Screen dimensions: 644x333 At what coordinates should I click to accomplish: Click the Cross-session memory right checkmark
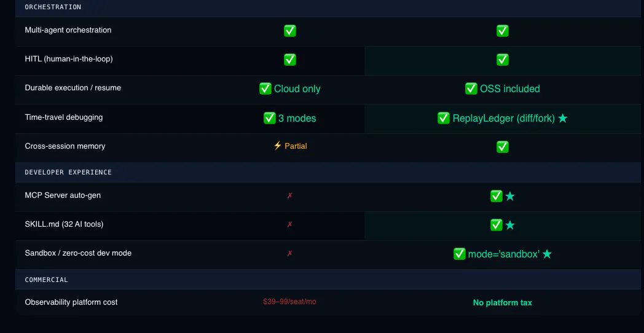coord(503,147)
